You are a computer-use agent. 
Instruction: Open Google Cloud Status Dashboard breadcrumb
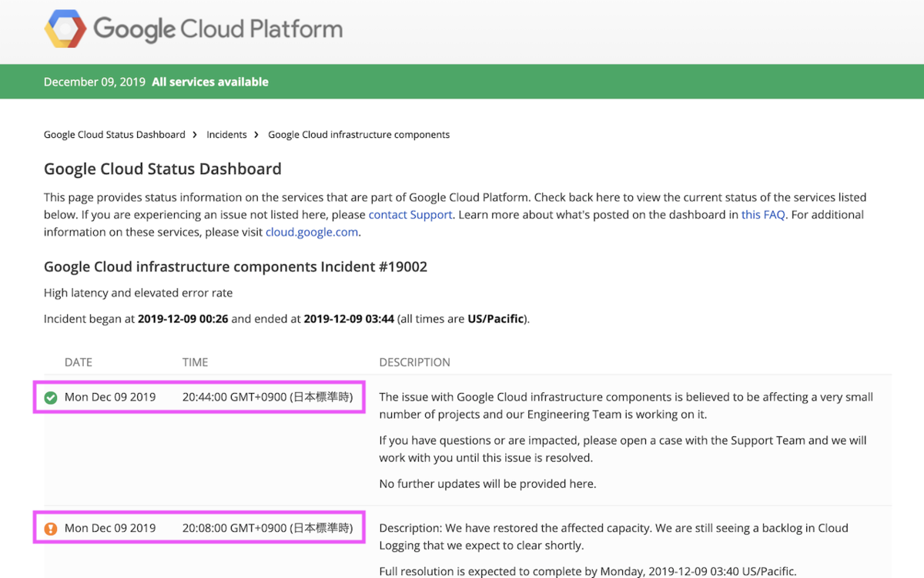[115, 135]
